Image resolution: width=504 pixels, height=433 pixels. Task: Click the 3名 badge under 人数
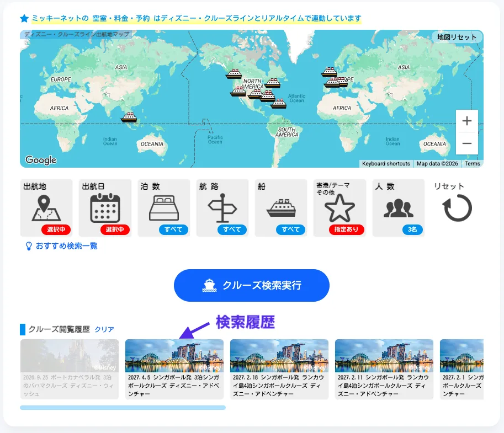point(412,229)
